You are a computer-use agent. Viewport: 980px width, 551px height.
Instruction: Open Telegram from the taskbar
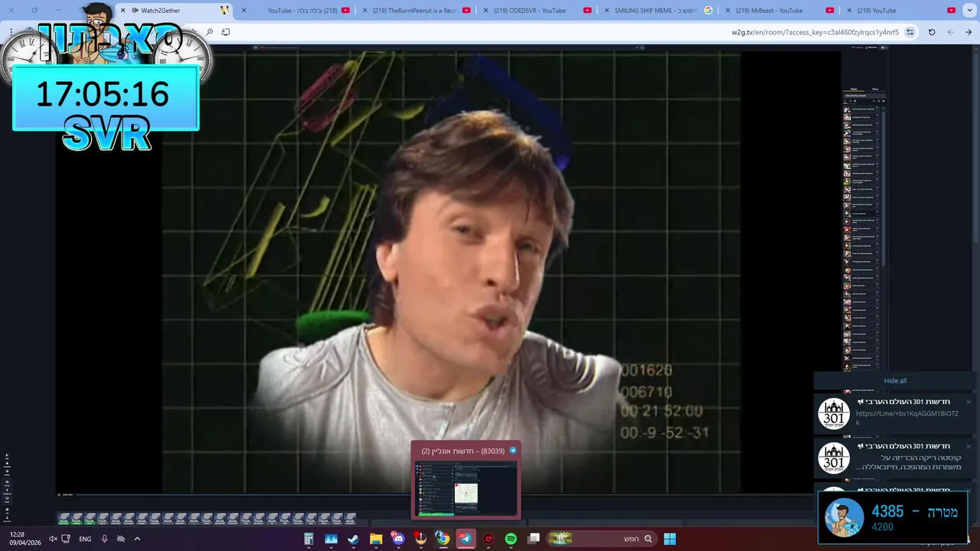[x=465, y=539]
